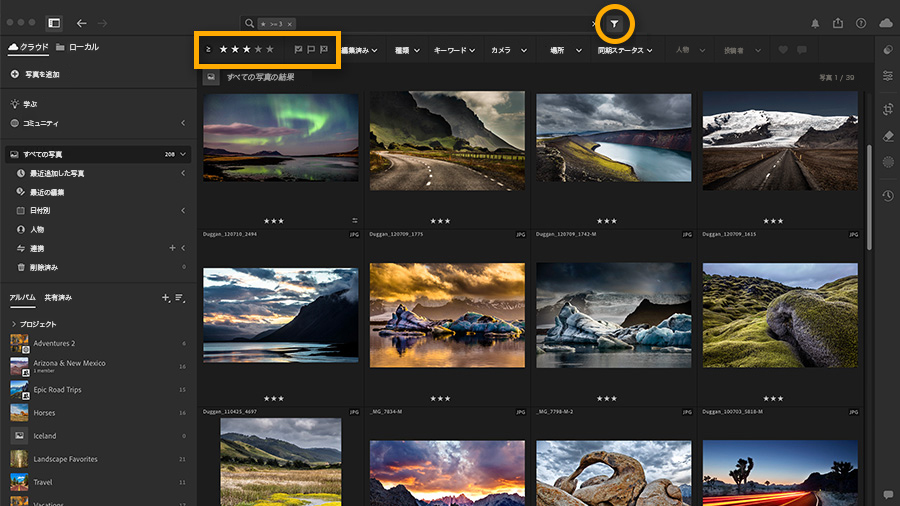Expand プロジェクト folder
This screenshot has height=506, width=900.
pos(13,324)
